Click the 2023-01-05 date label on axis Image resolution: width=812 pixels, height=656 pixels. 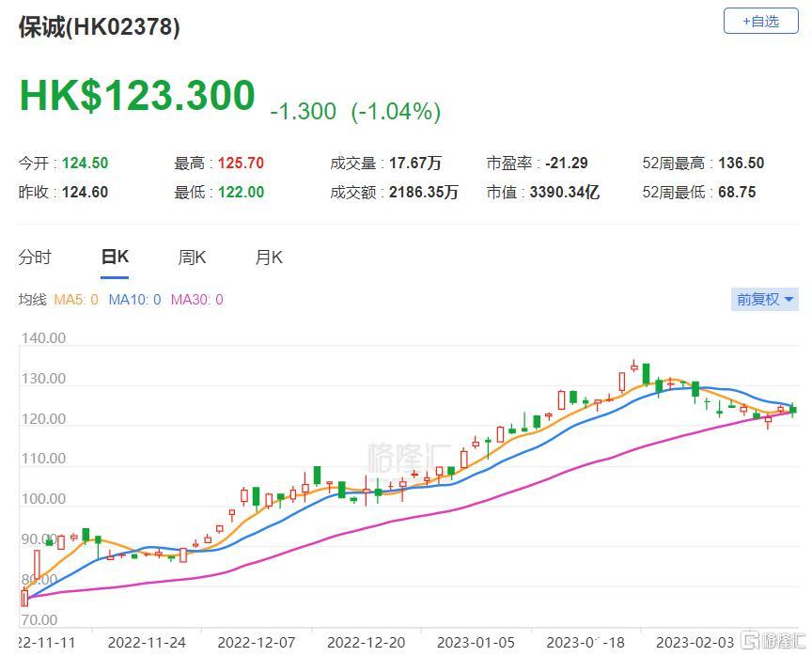coord(476,643)
